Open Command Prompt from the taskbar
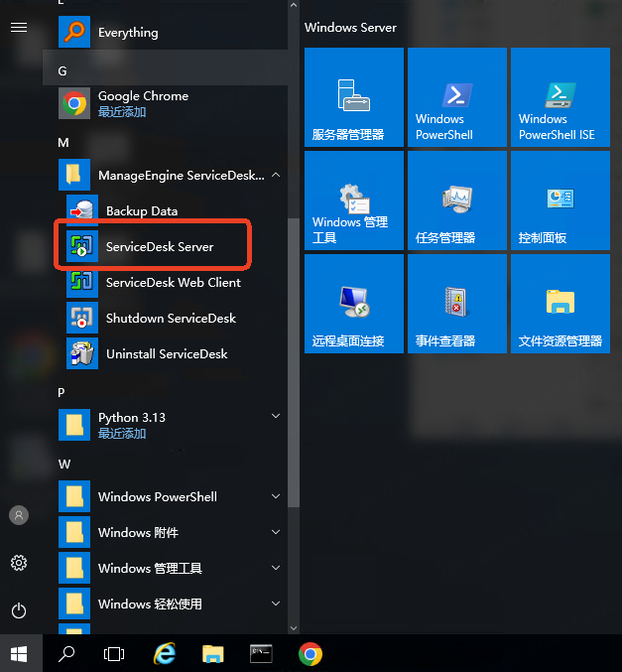The width and height of the screenshot is (622, 672). click(261, 654)
